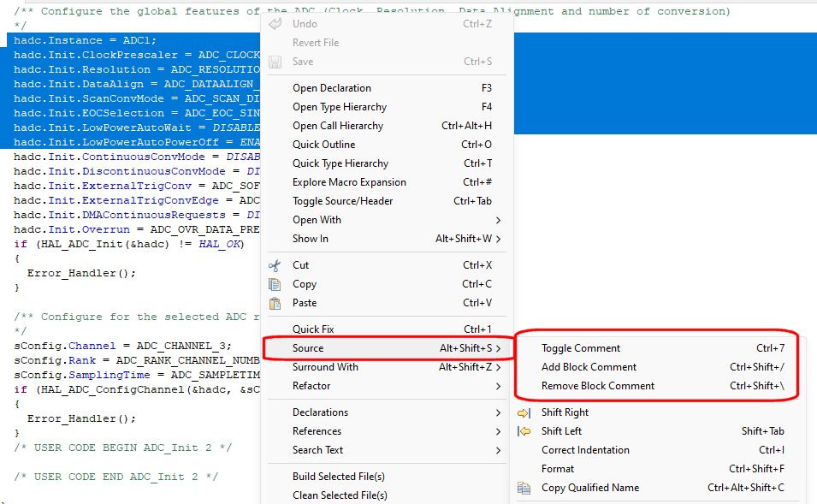817x504 pixels.
Task: Open Quick Type Hierarchy
Action: click(x=387, y=163)
